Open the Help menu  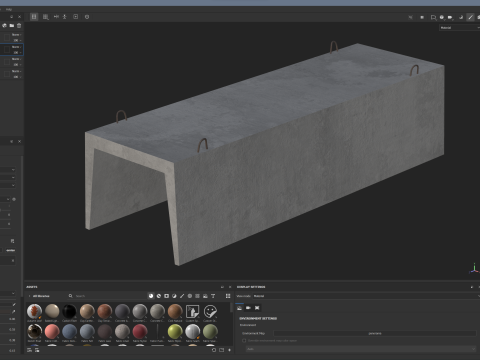(9, 9)
